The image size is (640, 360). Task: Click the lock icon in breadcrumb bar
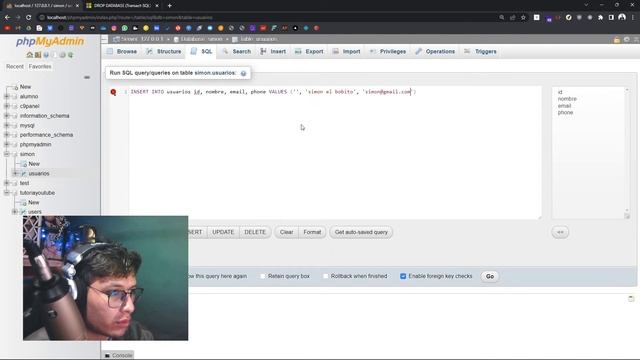click(617, 40)
